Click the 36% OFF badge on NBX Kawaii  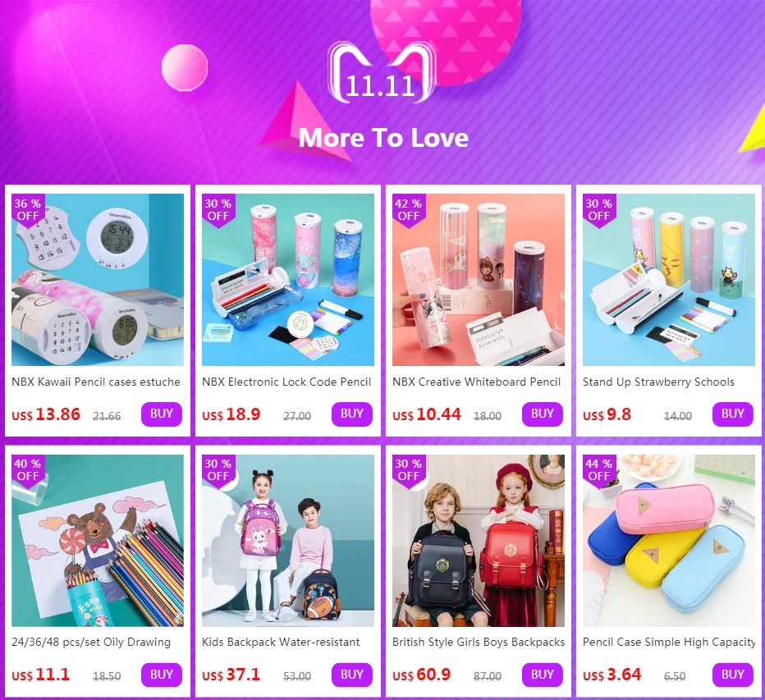pos(28,210)
